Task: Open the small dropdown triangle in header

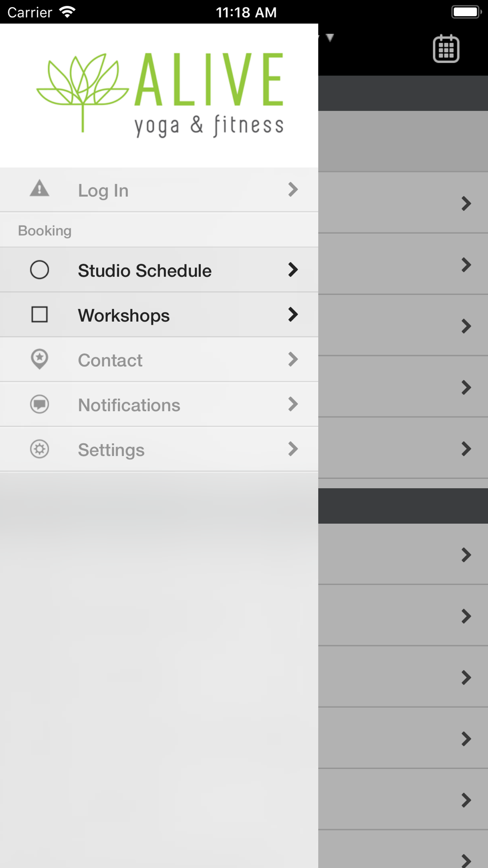Action: pyautogui.click(x=330, y=38)
